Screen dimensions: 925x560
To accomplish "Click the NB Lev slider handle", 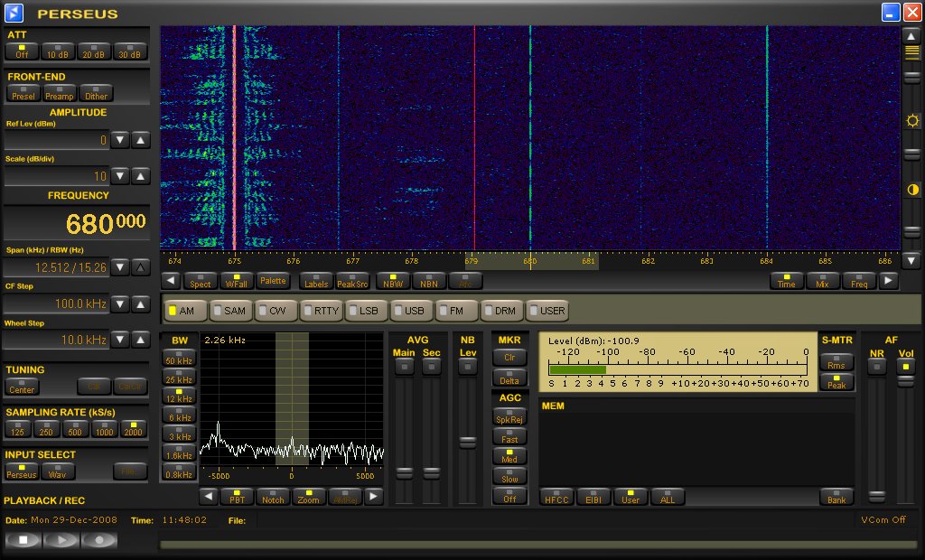I will coord(468,442).
